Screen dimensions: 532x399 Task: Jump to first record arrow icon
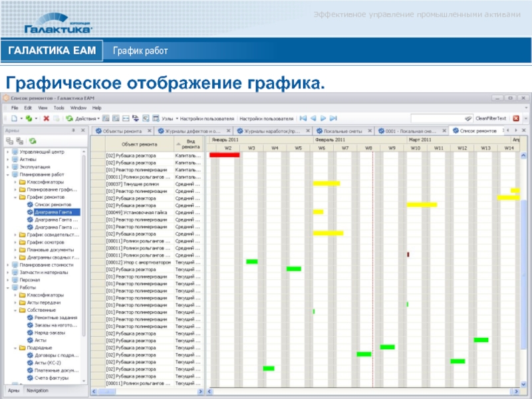(302, 118)
